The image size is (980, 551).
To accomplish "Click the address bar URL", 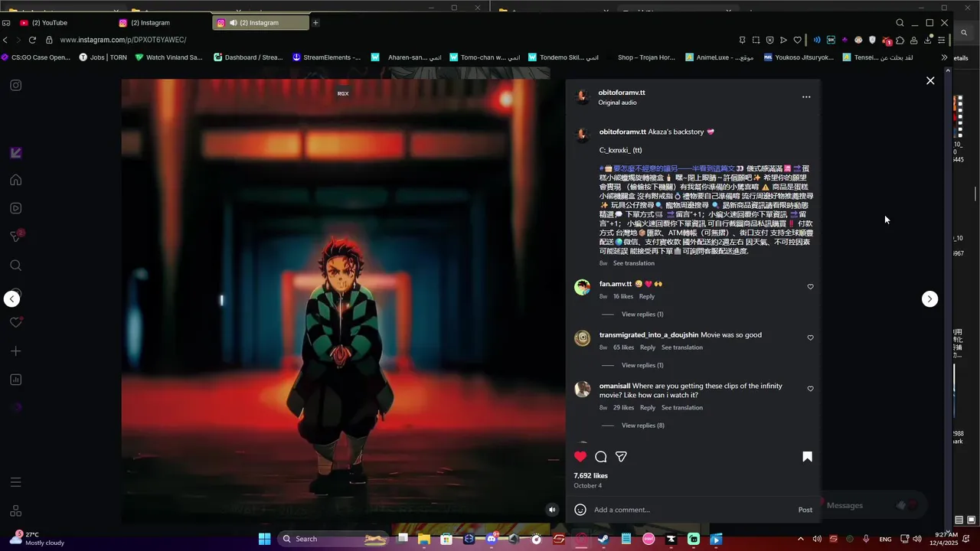I will [x=122, y=40].
